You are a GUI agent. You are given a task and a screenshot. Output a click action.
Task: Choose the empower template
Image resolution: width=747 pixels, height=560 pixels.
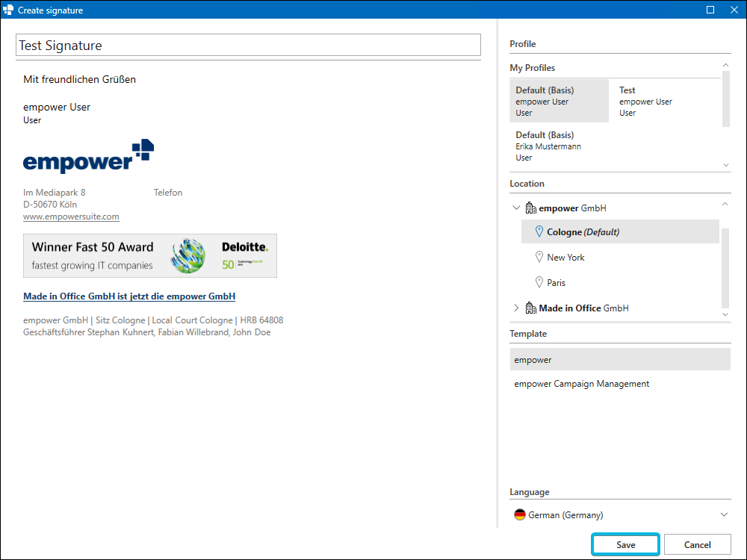pos(620,360)
